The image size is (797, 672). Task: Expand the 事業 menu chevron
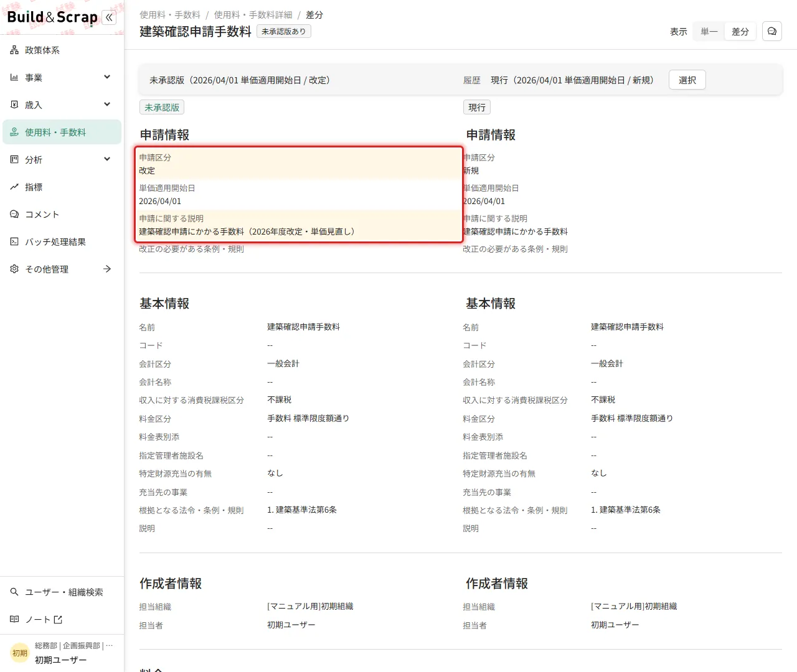(107, 77)
